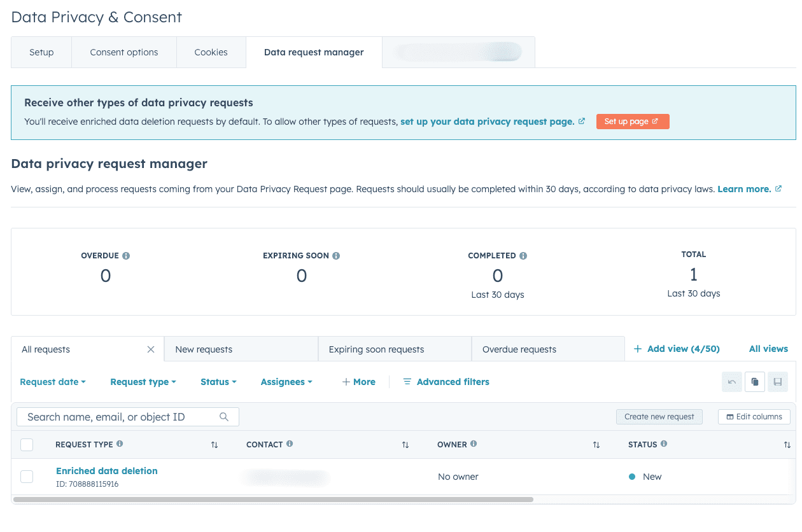Undo changes to the current view
The image size is (802, 532).
pyautogui.click(x=731, y=381)
